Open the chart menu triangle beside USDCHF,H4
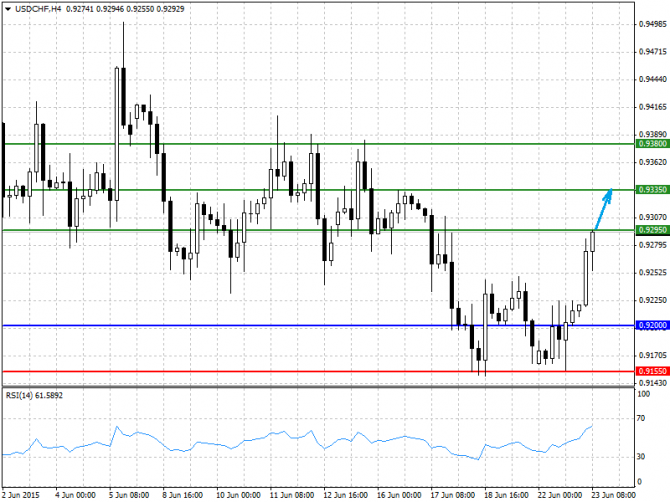The height and width of the screenshot is (502, 670). tap(8, 9)
